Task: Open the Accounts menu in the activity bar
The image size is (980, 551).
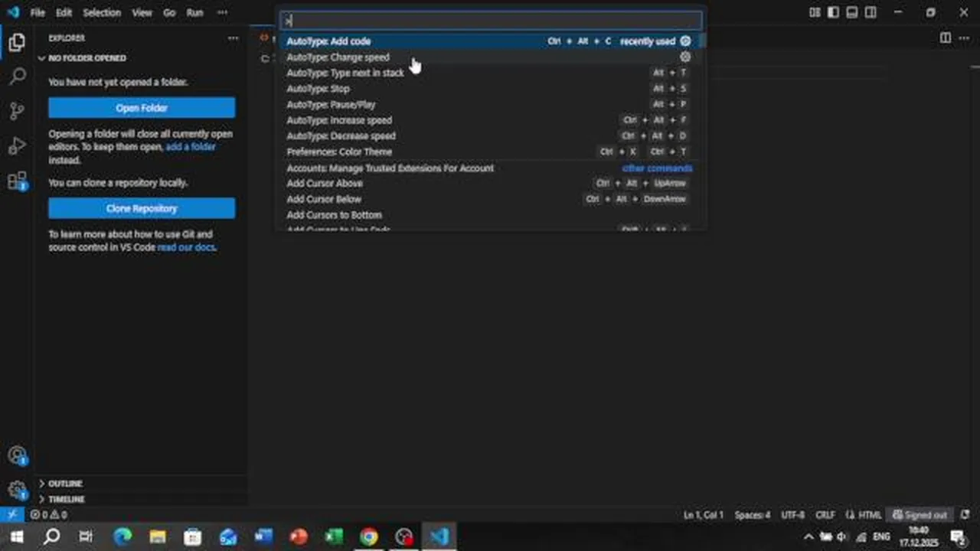Action: click(x=17, y=455)
